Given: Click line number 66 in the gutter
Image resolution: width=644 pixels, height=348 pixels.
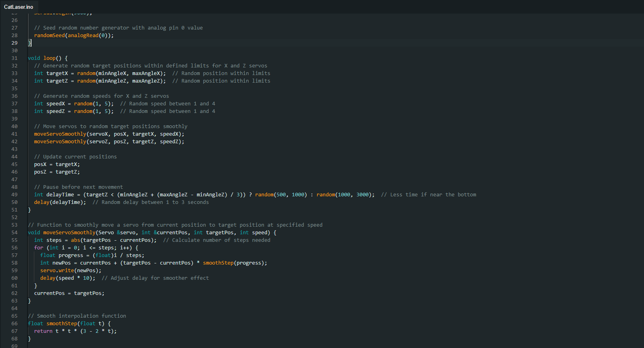Looking at the screenshot, I should coord(14,324).
